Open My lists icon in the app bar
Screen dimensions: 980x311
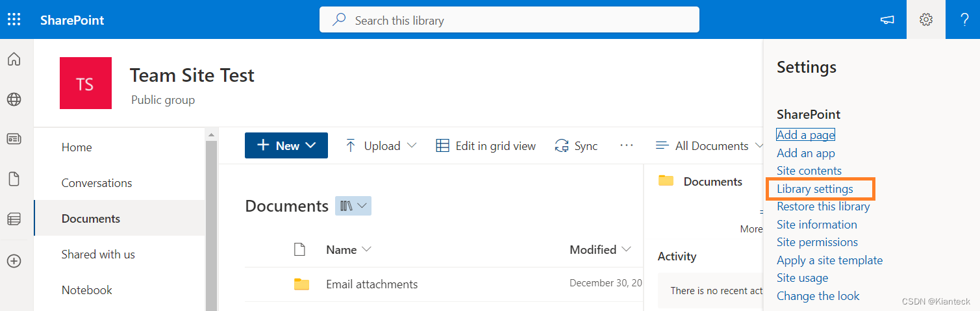[14, 219]
